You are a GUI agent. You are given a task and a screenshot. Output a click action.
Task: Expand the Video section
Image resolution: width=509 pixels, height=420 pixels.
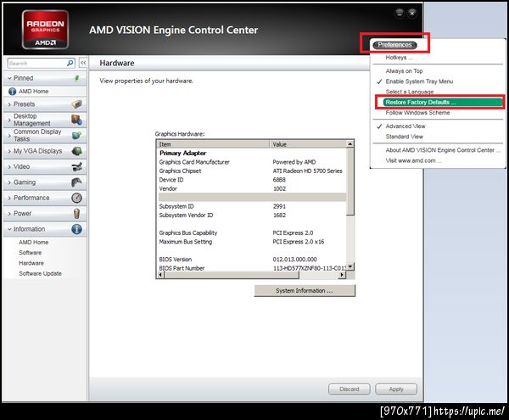click(9, 167)
